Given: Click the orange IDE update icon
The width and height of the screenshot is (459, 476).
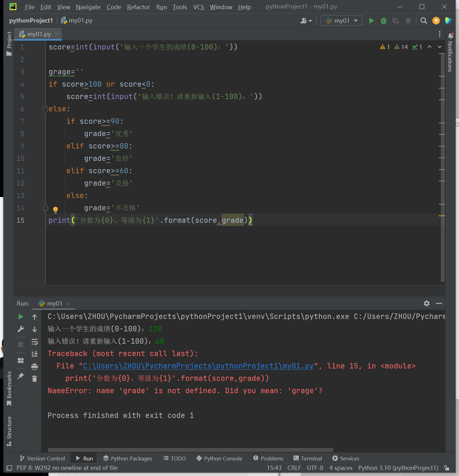Looking at the screenshot, I should pos(436,21).
